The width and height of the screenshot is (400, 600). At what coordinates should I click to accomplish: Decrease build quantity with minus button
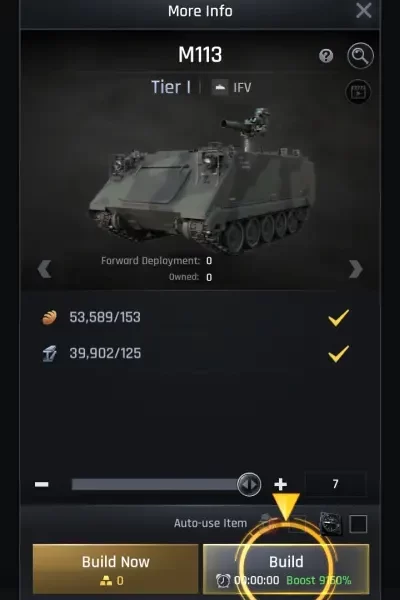42,484
